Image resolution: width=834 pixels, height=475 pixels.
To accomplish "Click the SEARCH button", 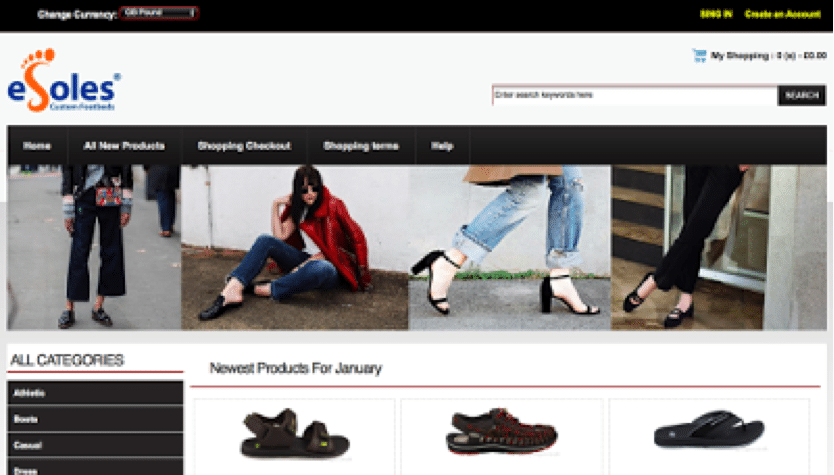I will tap(802, 95).
